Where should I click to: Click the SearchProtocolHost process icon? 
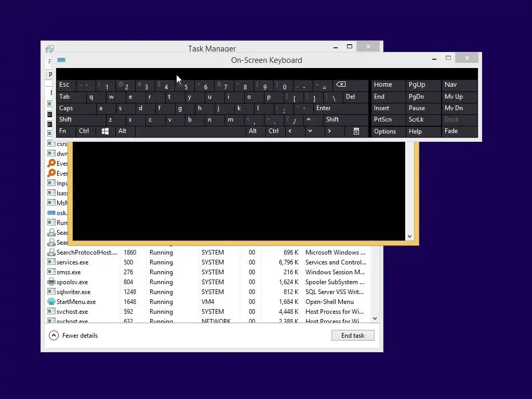click(x=51, y=252)
